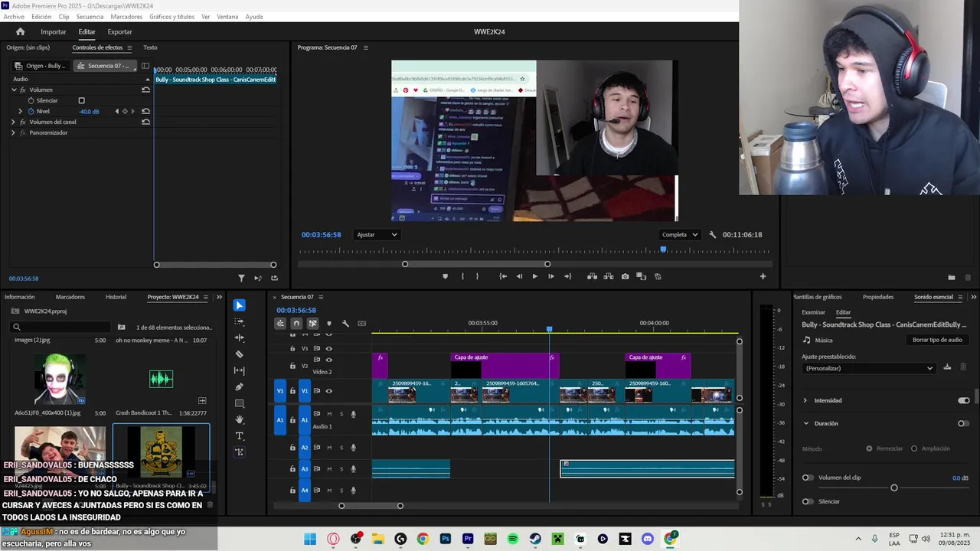Open the Program monitor button editor plus

click(763, 276)
